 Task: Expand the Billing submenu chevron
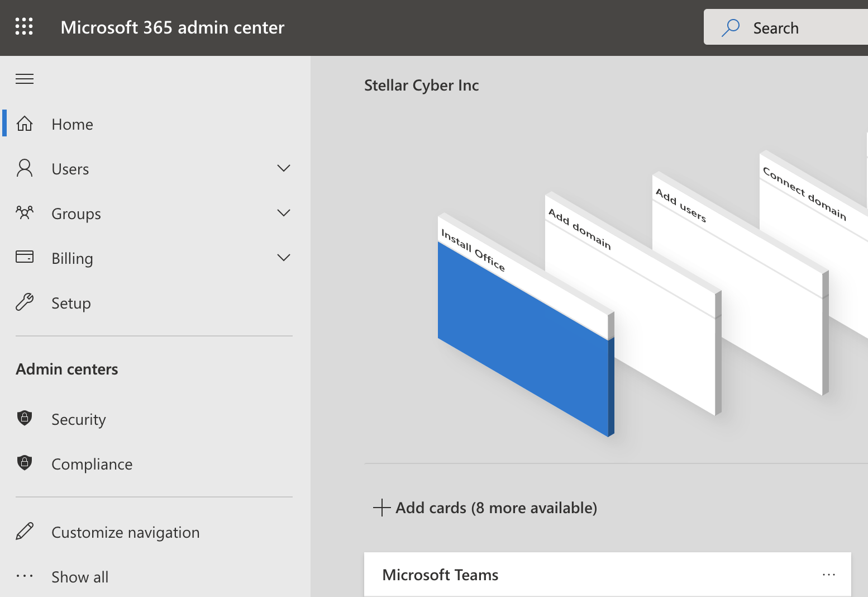coord(284,258)
